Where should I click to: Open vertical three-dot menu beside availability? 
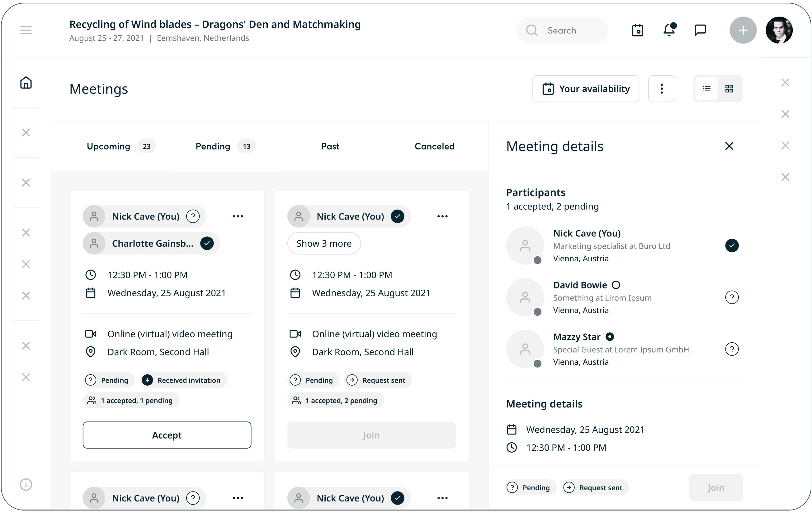tap(662, 89)
